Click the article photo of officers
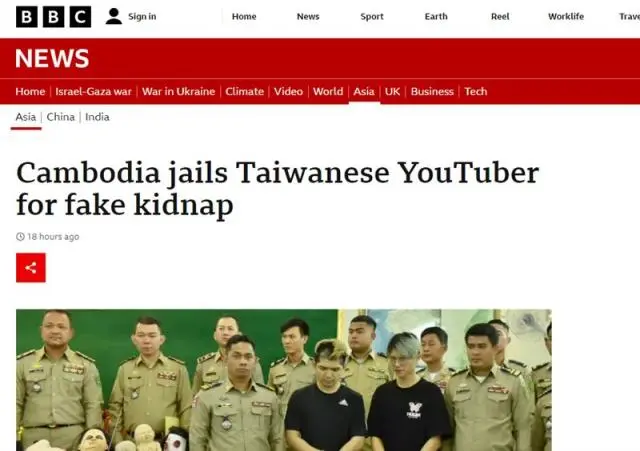 click(284, 380)
